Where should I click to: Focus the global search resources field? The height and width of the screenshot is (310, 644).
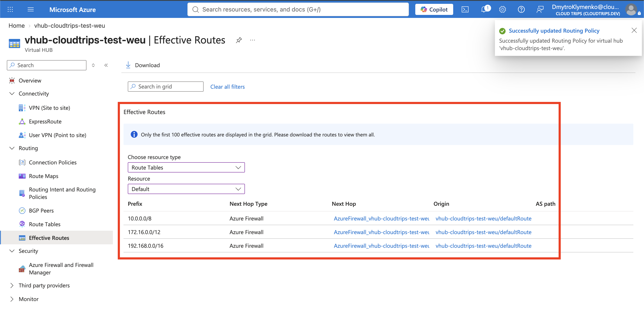298,10
